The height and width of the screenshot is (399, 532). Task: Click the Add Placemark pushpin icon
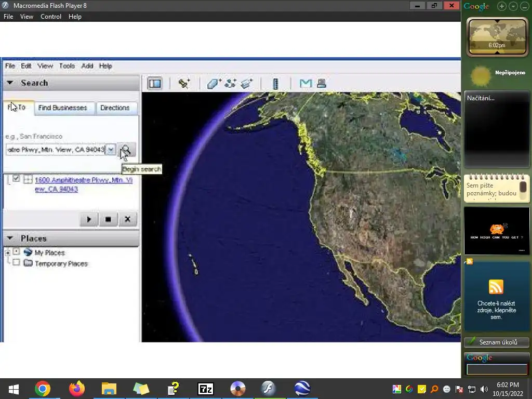click(184, 83)
